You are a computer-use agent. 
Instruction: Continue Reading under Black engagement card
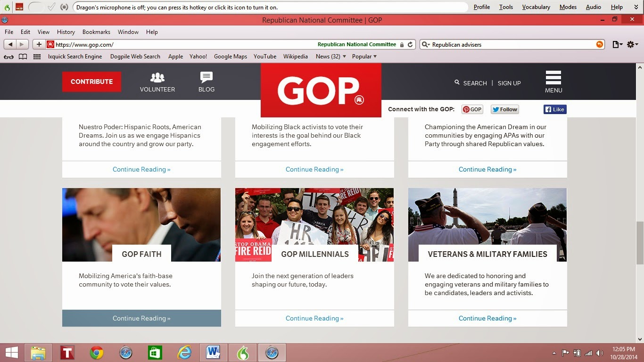314,169
